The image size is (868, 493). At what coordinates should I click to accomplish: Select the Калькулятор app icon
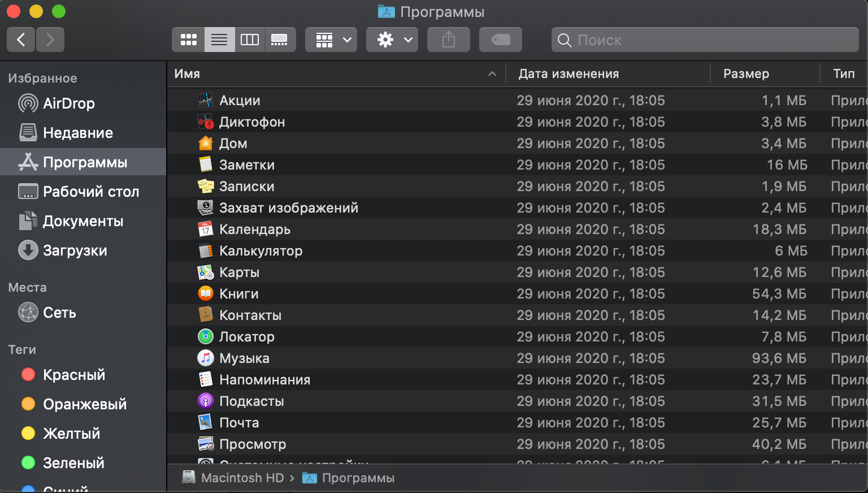pyautogui.click(x=205, y=251)
